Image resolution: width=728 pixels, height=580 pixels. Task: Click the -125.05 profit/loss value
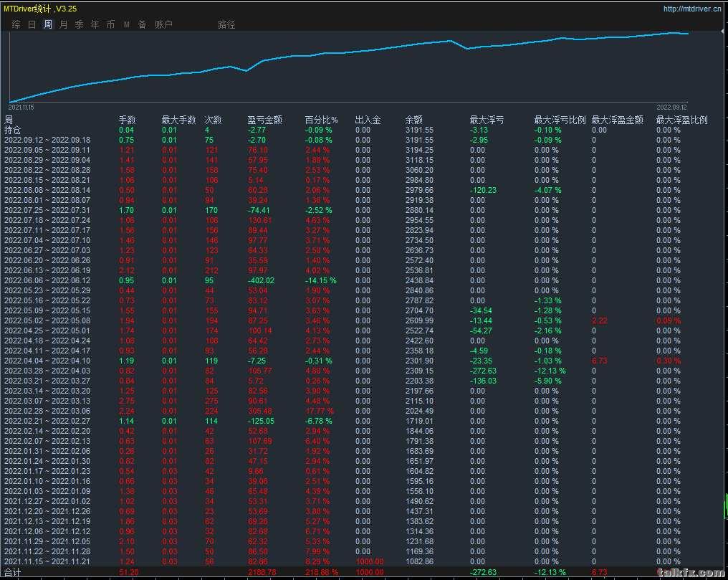[x=261, y=421]
